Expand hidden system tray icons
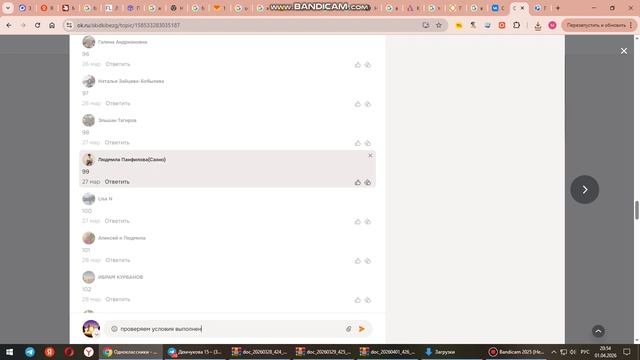 553,352
